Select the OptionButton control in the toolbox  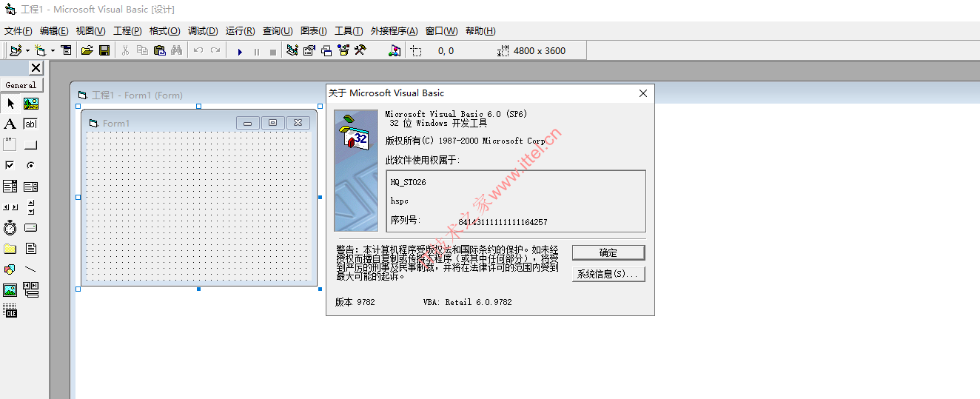[x=31, y=166]
